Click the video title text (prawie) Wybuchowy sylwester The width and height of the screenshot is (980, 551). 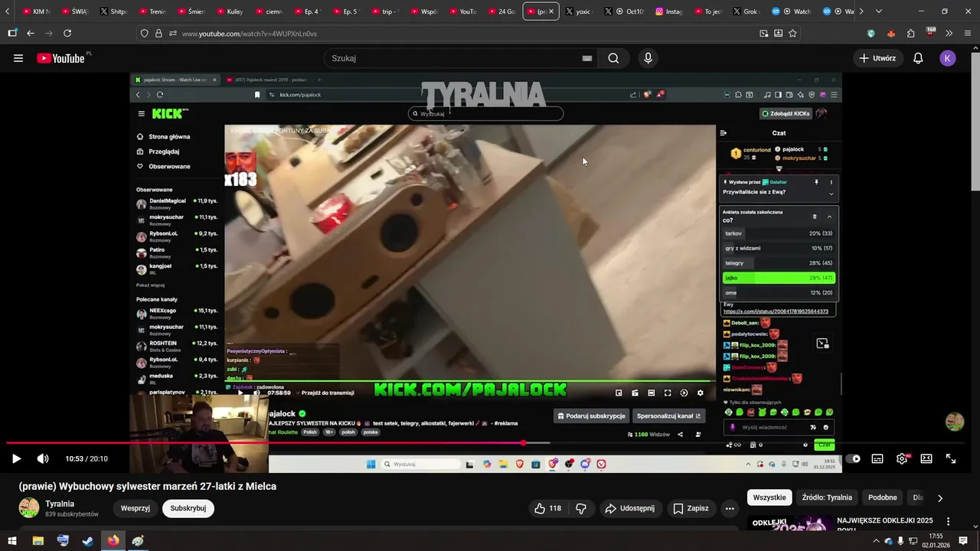[148, 486]
